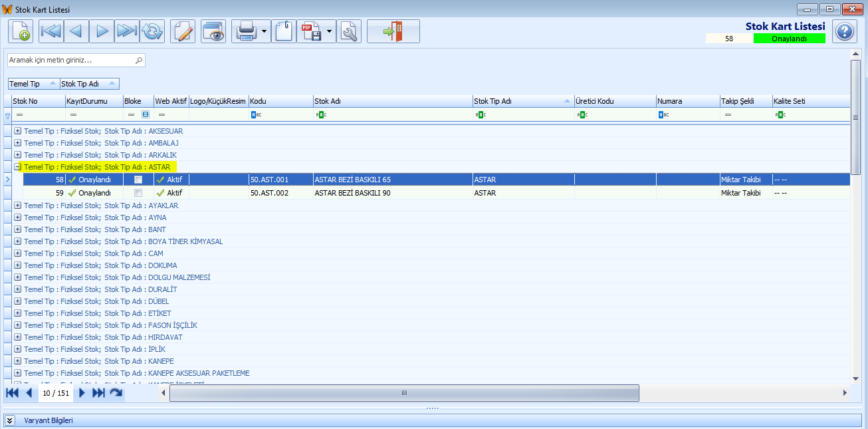Click the exit door icon

393,31
